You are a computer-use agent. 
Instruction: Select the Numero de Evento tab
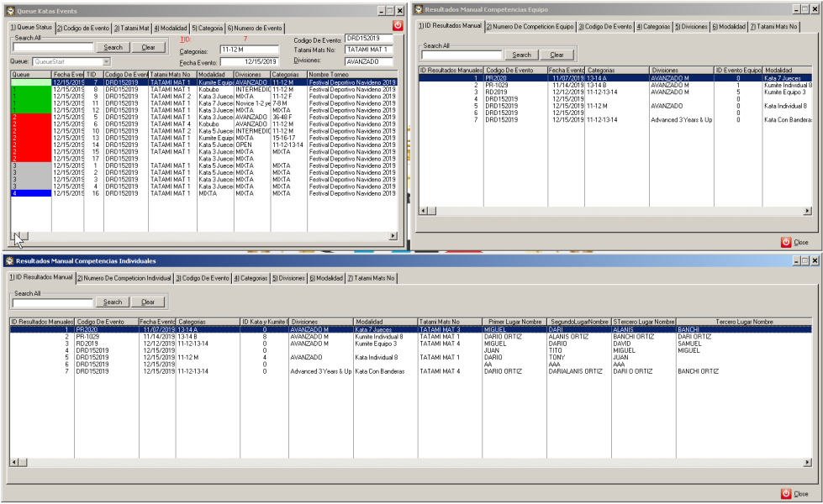pos(255,29)
